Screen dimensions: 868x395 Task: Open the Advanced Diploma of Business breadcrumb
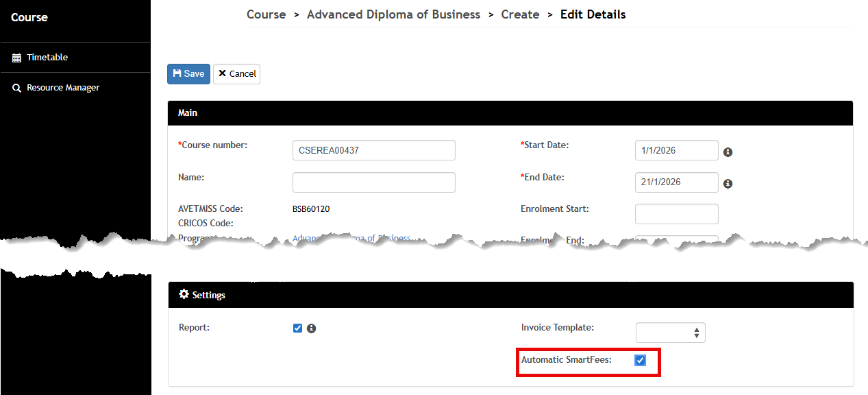click(393, 14)
